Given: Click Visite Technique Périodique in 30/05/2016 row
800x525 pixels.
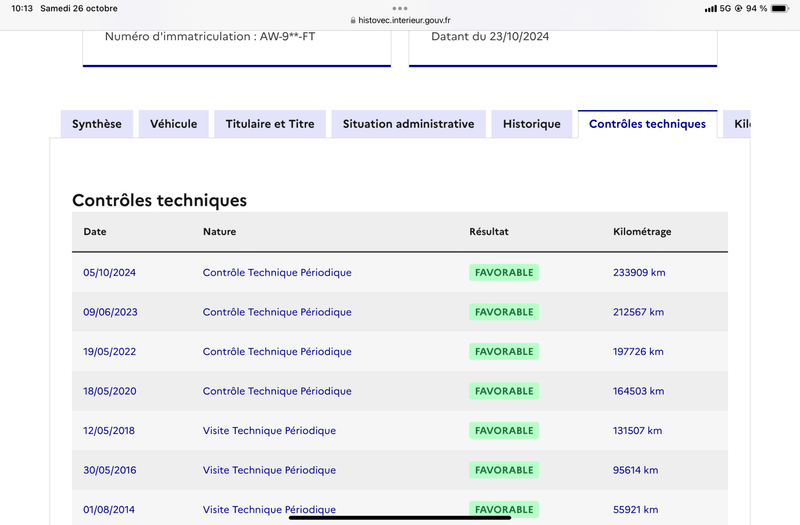Looking at the screenshot, I should pos(269,470).
